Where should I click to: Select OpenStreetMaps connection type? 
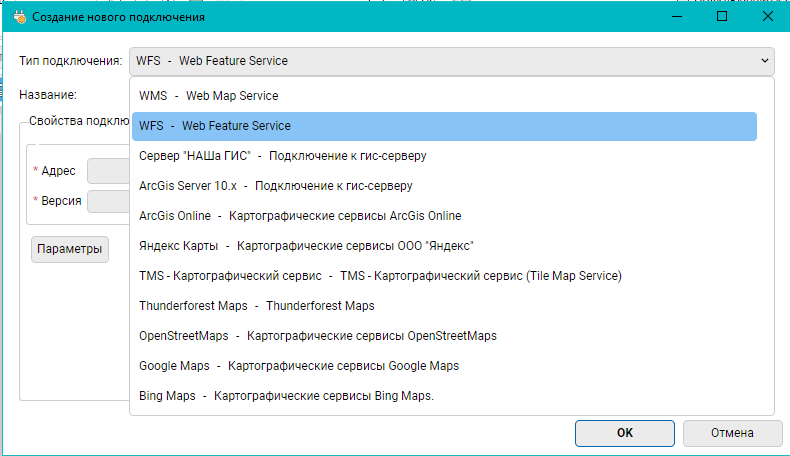[317, 336]
